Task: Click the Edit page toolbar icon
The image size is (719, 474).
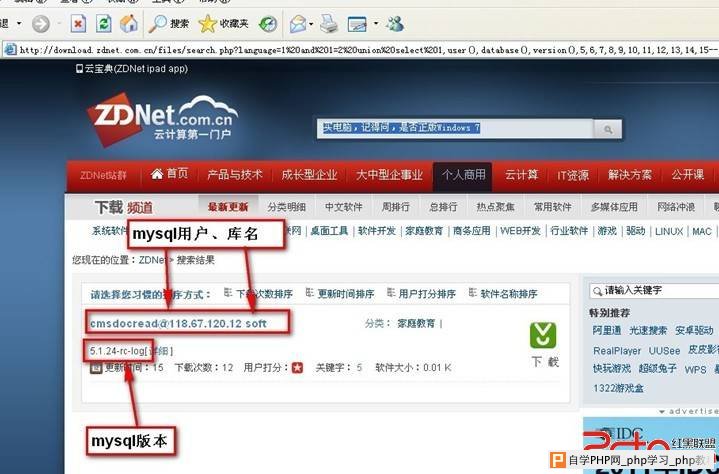Action: pos(357,24)
